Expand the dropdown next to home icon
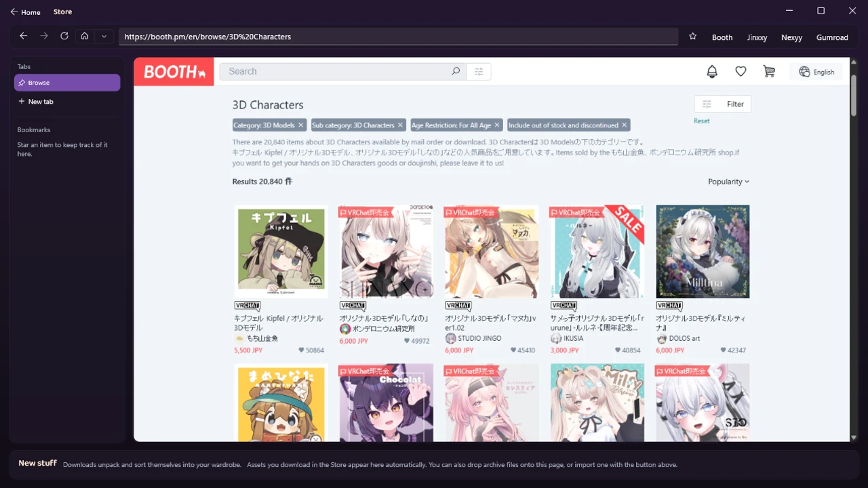868x488 pixels. [104, 36]
